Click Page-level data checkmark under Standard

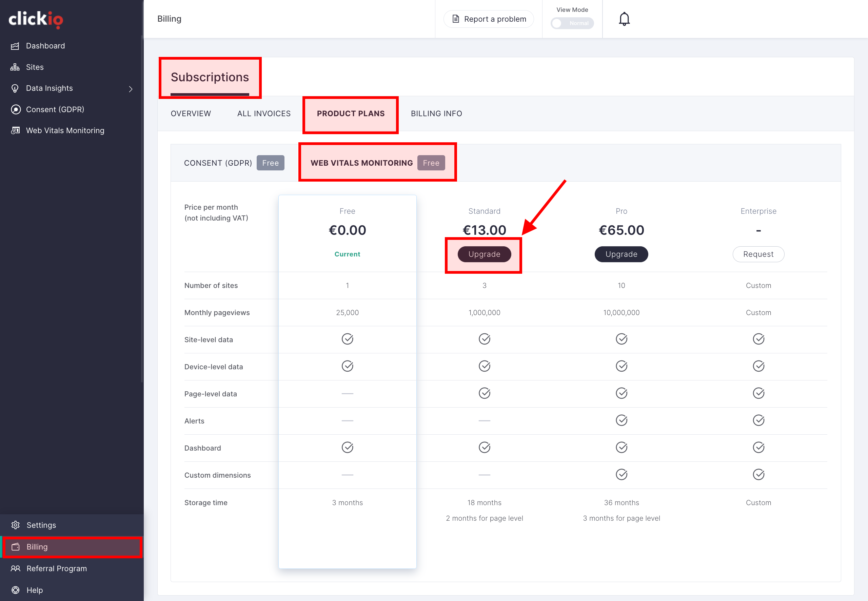(x=484, y=393)
